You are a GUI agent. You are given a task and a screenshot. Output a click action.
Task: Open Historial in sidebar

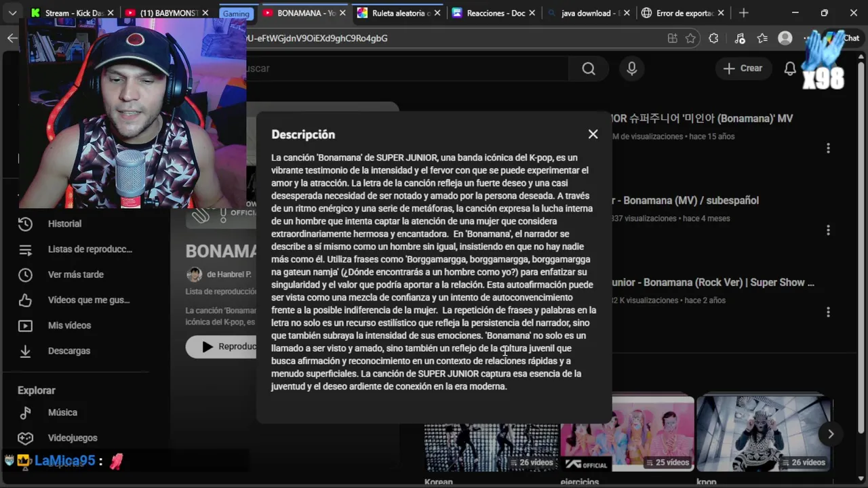tap(64, 224)
